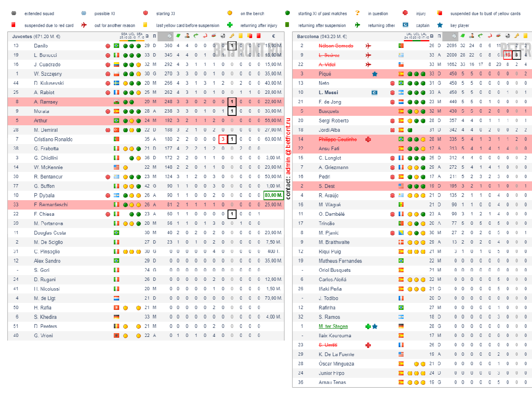Click the red-boxed 16 in L. Suárez's row
This screenshot has height=395, width=532.
click(507, 55)
